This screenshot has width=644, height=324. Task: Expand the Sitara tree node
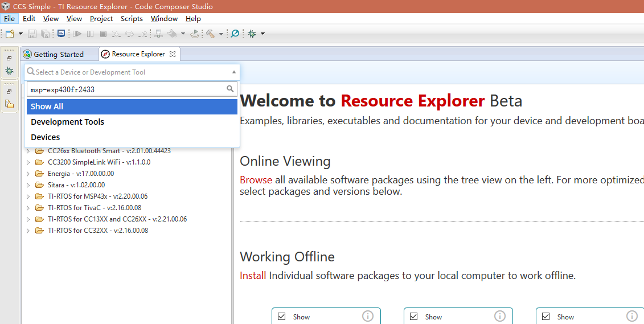click(28, 185)
